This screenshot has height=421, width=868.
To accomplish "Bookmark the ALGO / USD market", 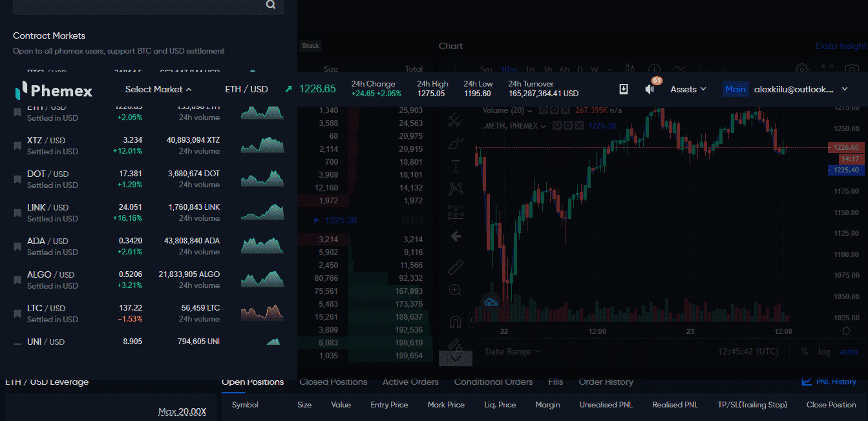I will (17, 280).
